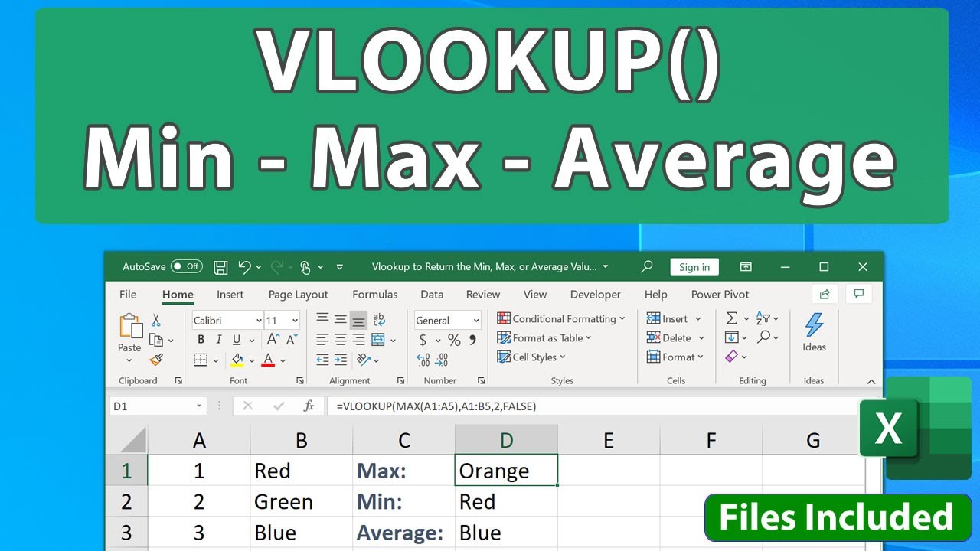Click the Format Painter brush icon
980x551 pixels.
(x=156, y=359)
